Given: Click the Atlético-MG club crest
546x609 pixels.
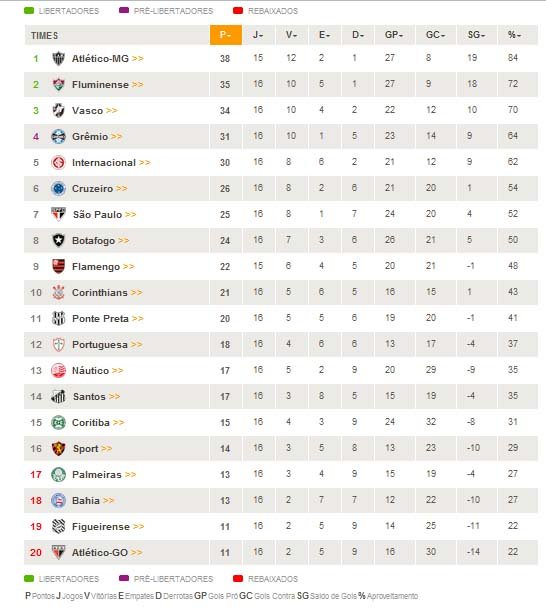Looking at the screenshot, I should [58, 58].
